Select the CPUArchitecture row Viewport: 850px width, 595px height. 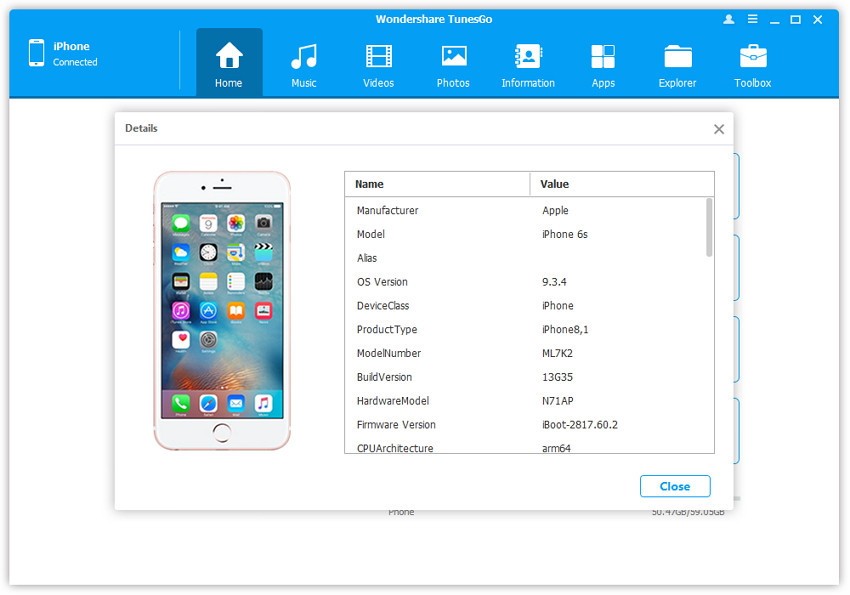coord(525,447)
